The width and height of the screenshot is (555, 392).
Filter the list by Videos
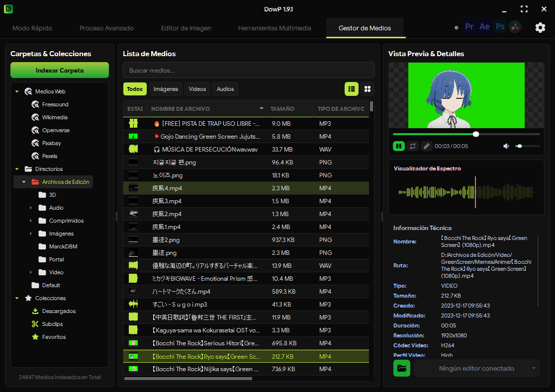(x=197, y=89)
